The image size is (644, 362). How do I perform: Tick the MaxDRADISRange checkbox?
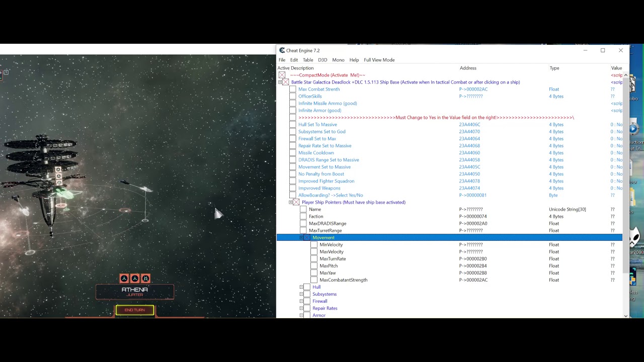tap(303, 223)
